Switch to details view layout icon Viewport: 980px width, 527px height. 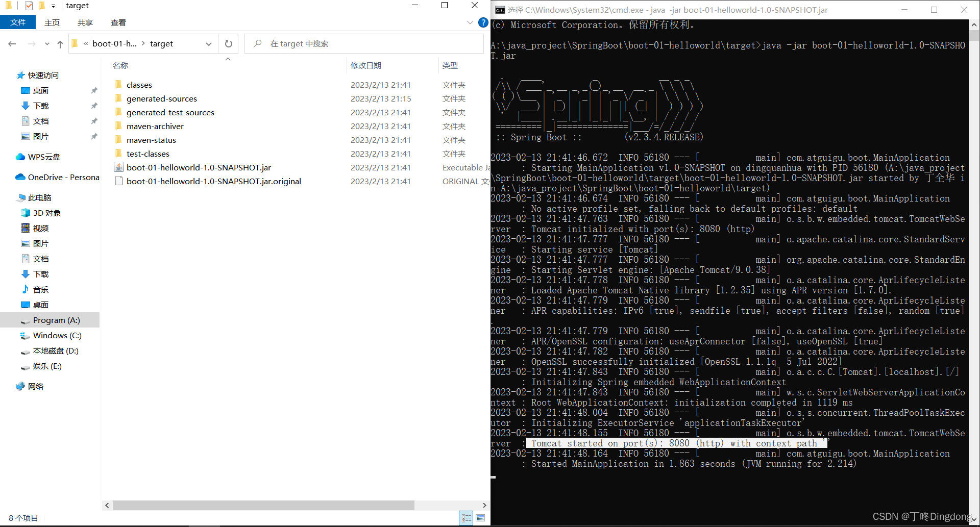tap(467, 518)
